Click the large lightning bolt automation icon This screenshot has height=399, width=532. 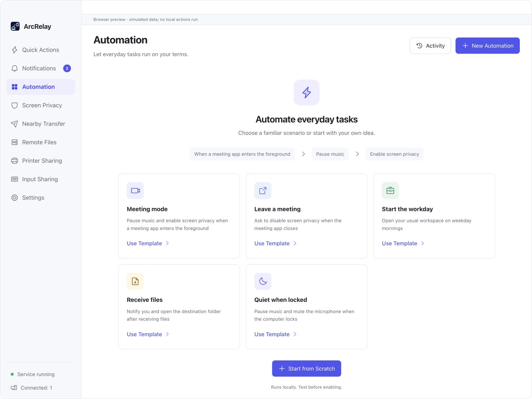[307, 92]
